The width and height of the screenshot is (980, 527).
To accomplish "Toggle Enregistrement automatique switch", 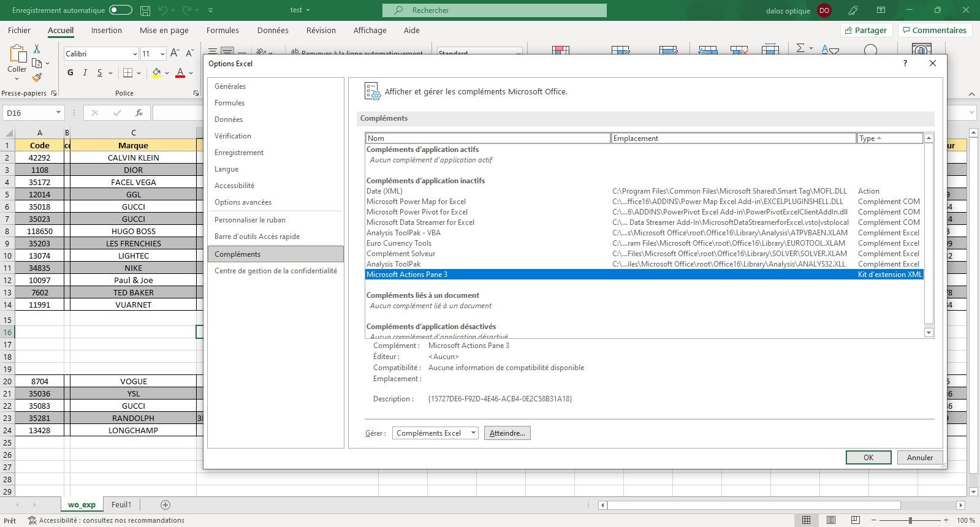I will (120, 10).
